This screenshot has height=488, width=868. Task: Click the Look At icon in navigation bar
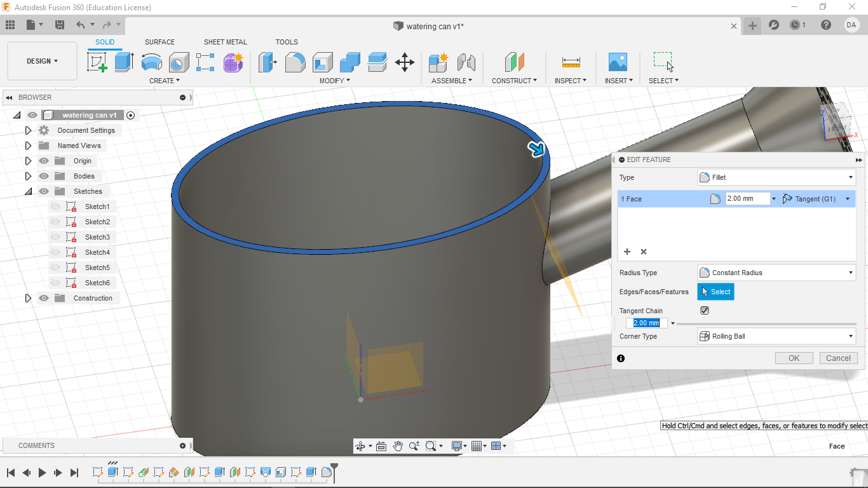pos(381,446)
